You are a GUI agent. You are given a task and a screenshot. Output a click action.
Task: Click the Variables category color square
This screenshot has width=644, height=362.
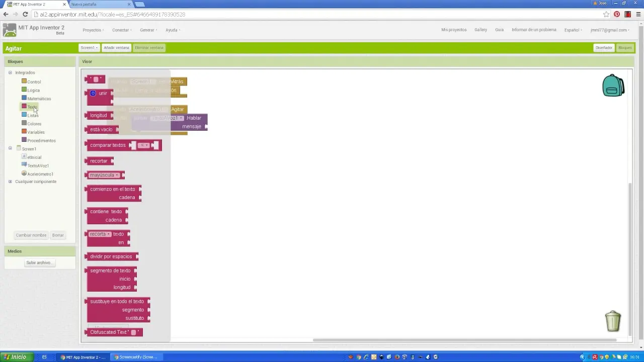(24, 132)
